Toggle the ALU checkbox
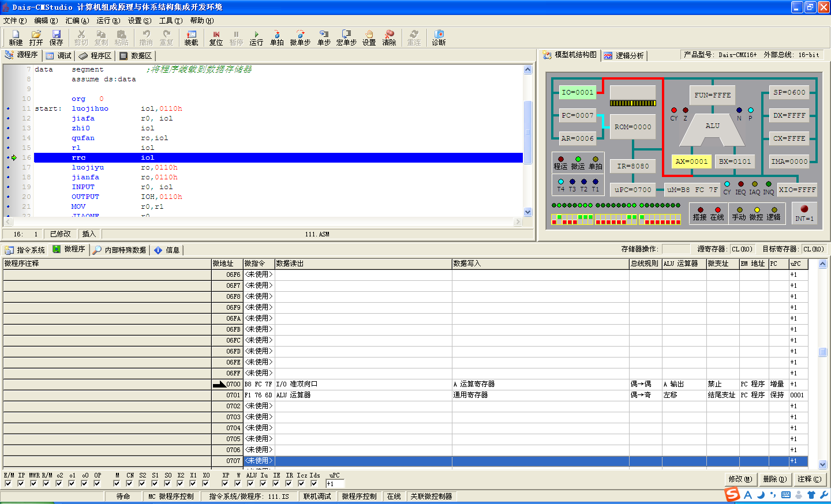This screenshot has width=831, height=504. click(x=250, y=483)
